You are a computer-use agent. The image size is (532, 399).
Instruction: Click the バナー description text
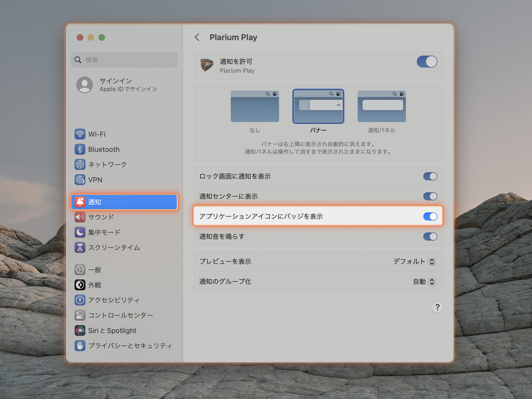click(318, 148)
